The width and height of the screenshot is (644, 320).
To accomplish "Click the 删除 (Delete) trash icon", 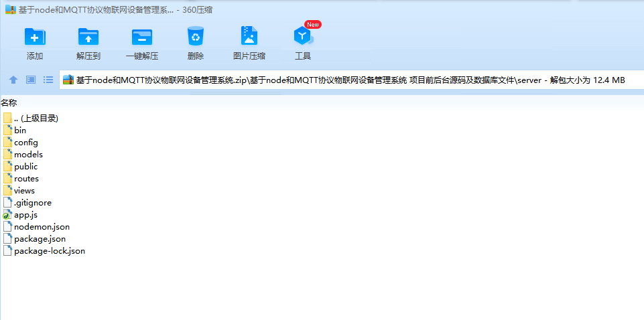I will pos(196,35).
